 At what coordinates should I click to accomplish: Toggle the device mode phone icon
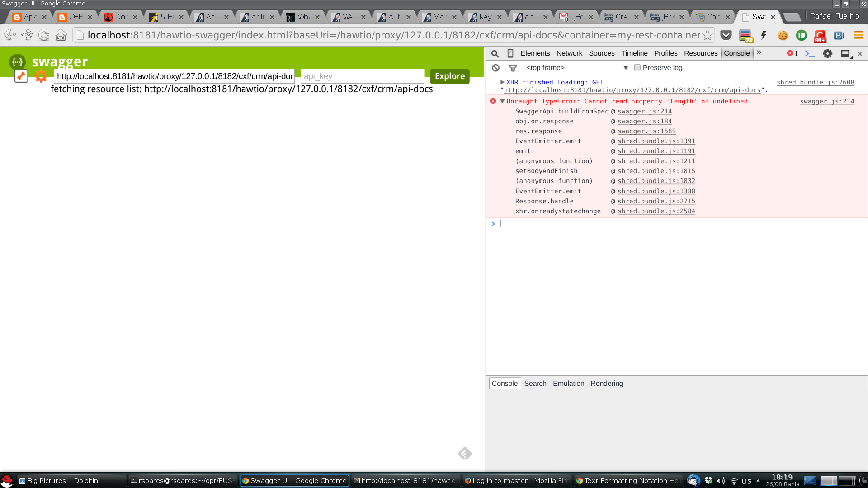point(510,53)
